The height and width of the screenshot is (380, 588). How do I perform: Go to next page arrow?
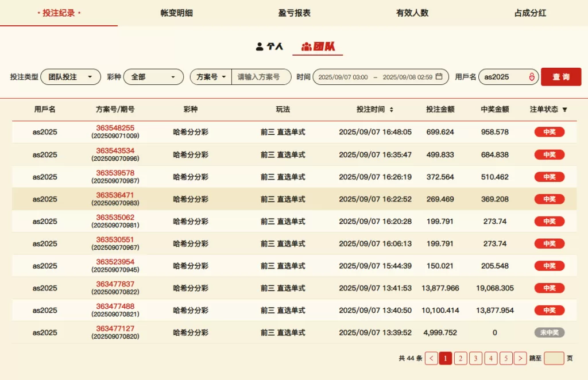tap(520, 358)
